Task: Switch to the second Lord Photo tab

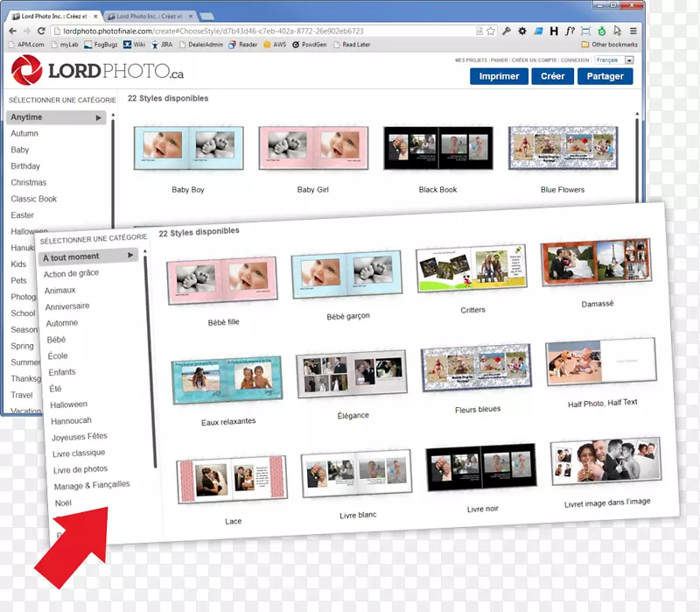Action: click(x=150, y=16)
